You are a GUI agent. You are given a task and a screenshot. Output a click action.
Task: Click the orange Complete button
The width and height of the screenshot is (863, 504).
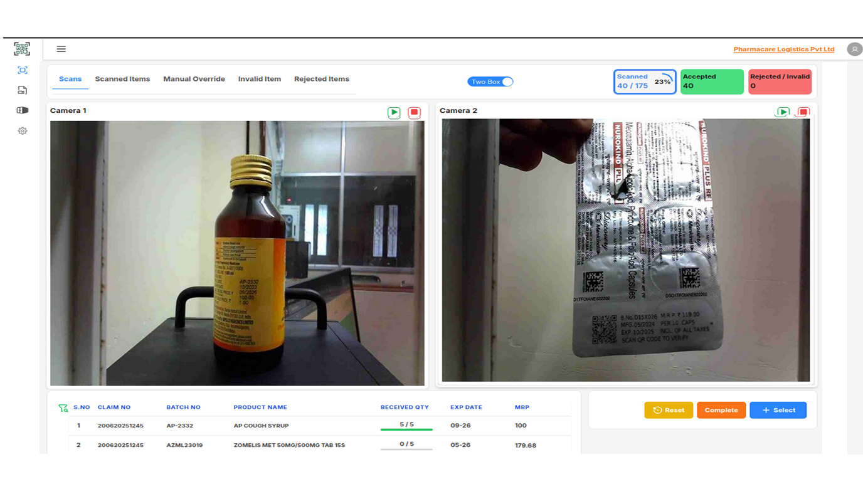(721, 410)
